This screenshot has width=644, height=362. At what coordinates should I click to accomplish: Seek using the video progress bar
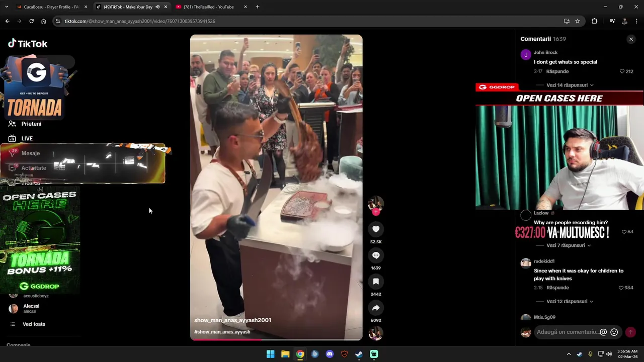tap(276, 339)
